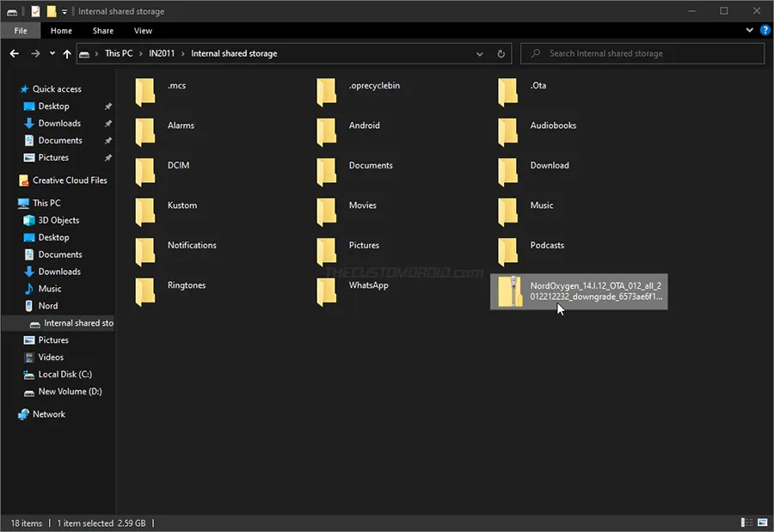Open the recent locations dropdown beside navigation arrows

coord(51,53)
